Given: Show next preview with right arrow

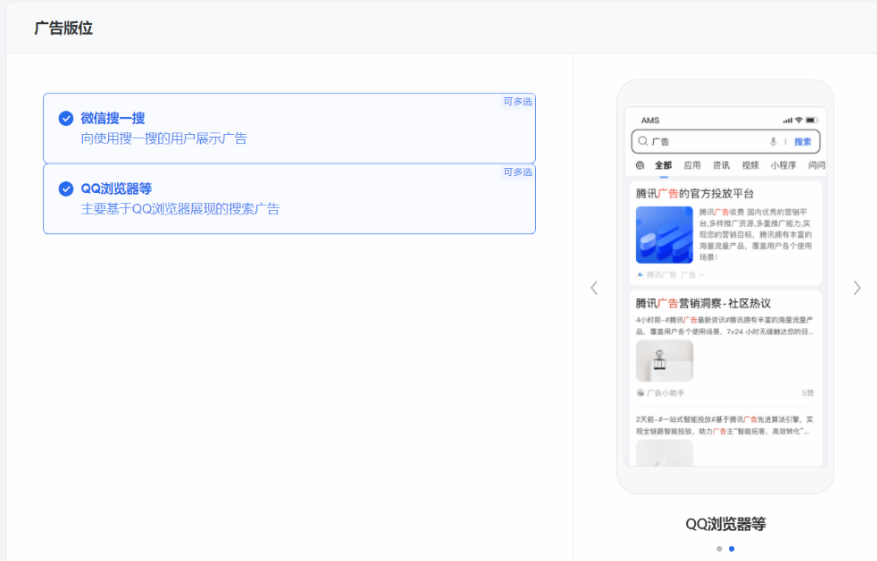Looking at the screenshot, I should pos(856,288).
